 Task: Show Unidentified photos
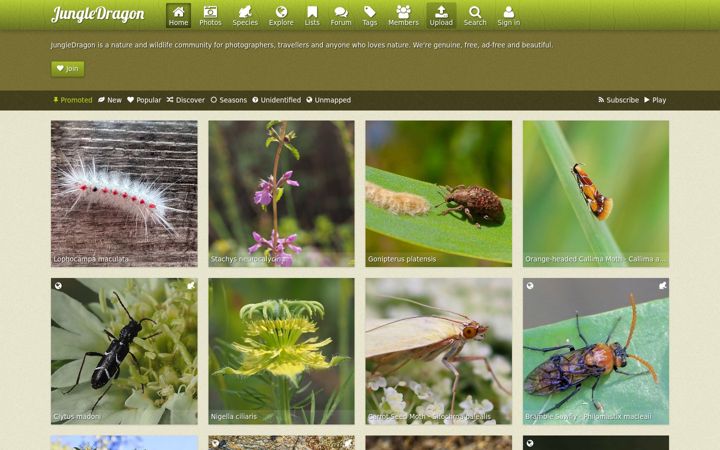pos(276,100)
